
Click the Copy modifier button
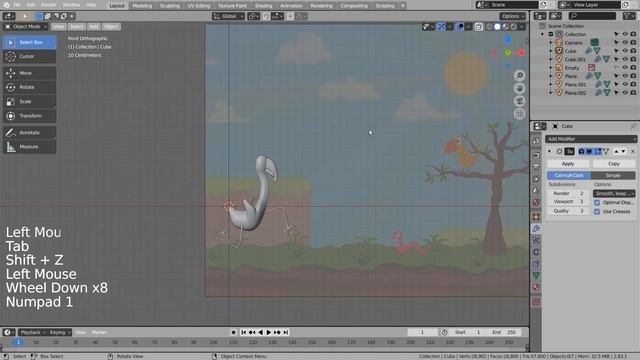click(x=613, y=164)
